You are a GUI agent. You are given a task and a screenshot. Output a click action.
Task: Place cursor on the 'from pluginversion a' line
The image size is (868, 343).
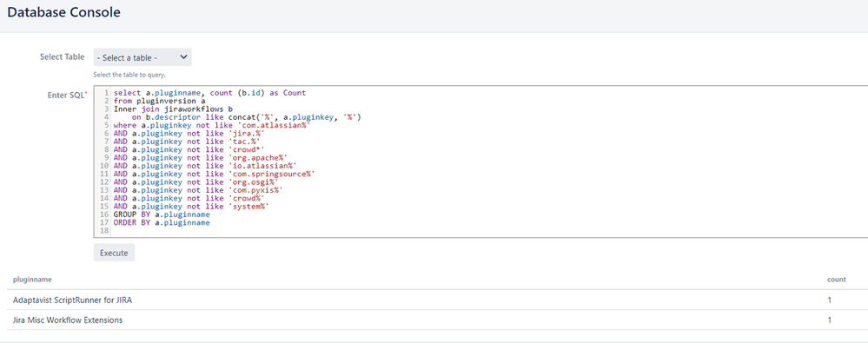click(159, 102)
